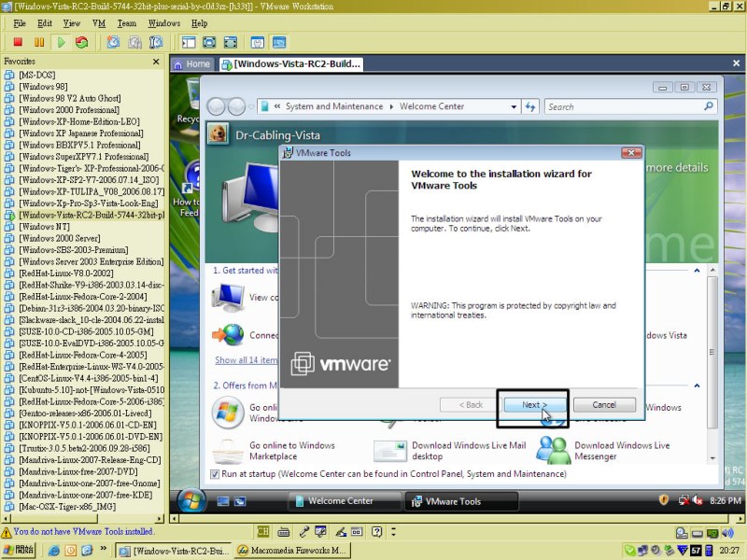This screenshot has width=747, height=560.
Task: Collapse the Get started section chevron
Action: (697, 271)
